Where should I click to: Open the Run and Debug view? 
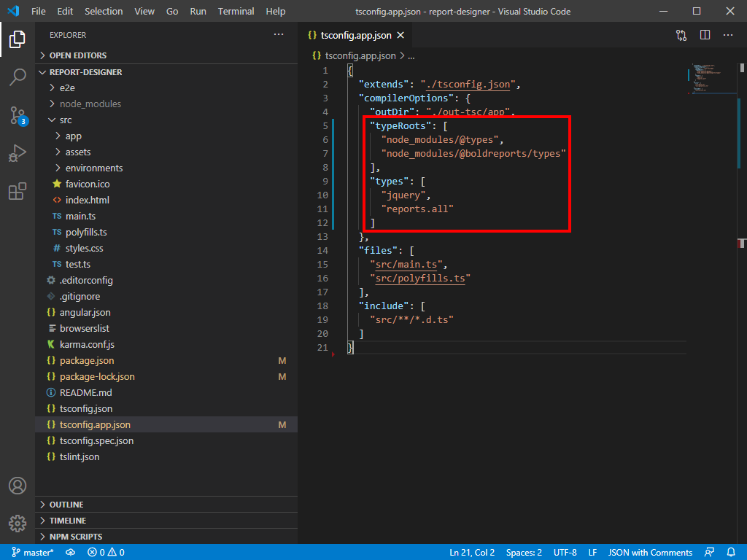click(18, 153)
